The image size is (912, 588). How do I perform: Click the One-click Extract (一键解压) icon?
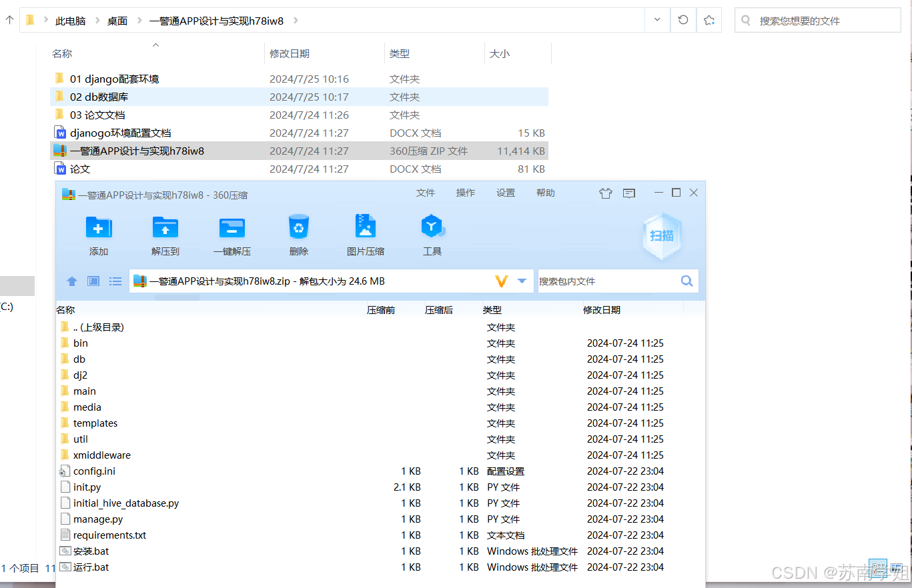232,227
